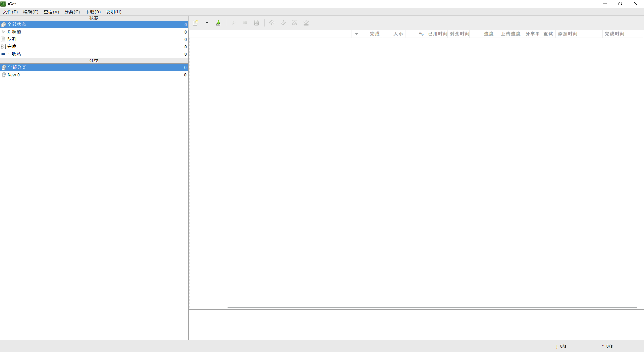The image size is (644, 352).
Task: Click the move up arrow icon
Action: (x=272, y=23)
